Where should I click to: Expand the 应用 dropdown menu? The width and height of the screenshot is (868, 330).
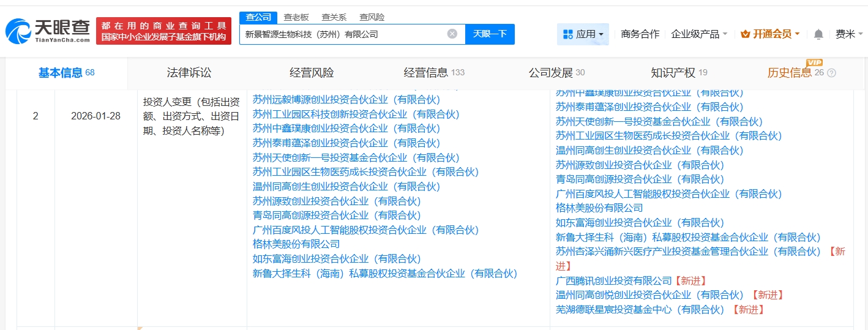point(601,34)
